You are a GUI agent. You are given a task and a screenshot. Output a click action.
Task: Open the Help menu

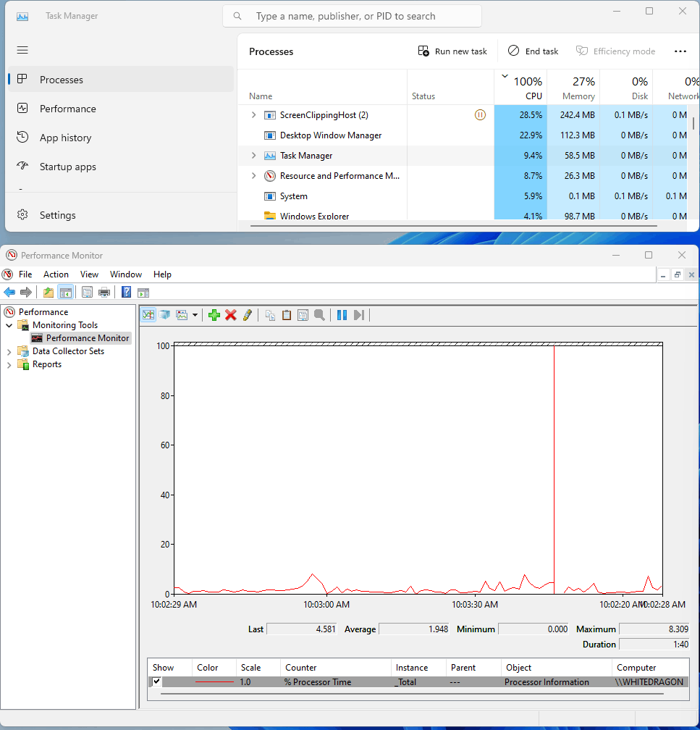[162, 274]
